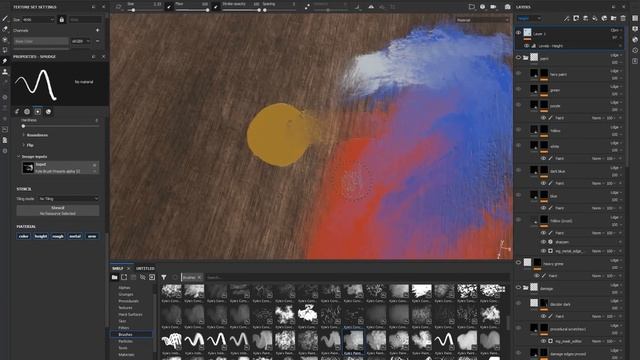Remove the Base Color channel with minus icon
The width and height of the screenshot is (640, 360).
[98, 41]
